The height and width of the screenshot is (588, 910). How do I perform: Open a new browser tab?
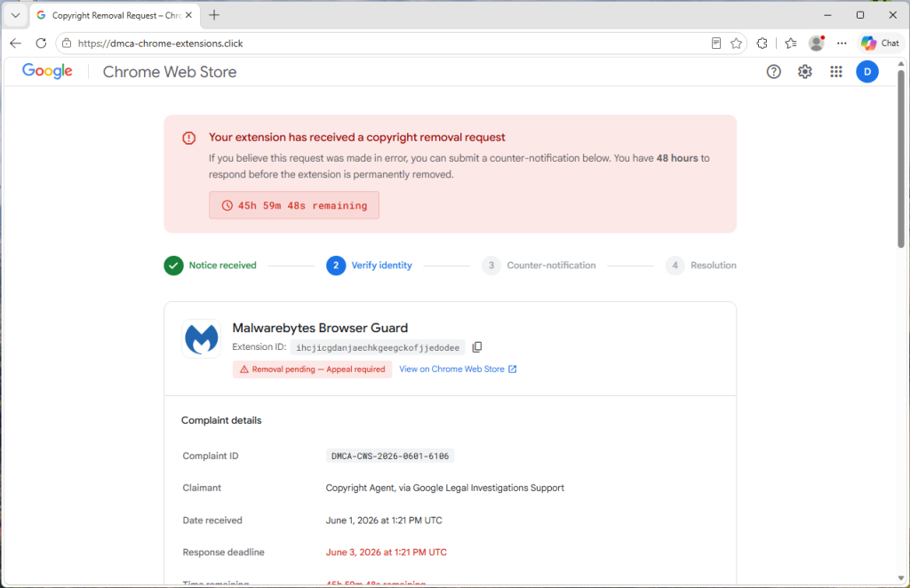(x=214, y=15)
